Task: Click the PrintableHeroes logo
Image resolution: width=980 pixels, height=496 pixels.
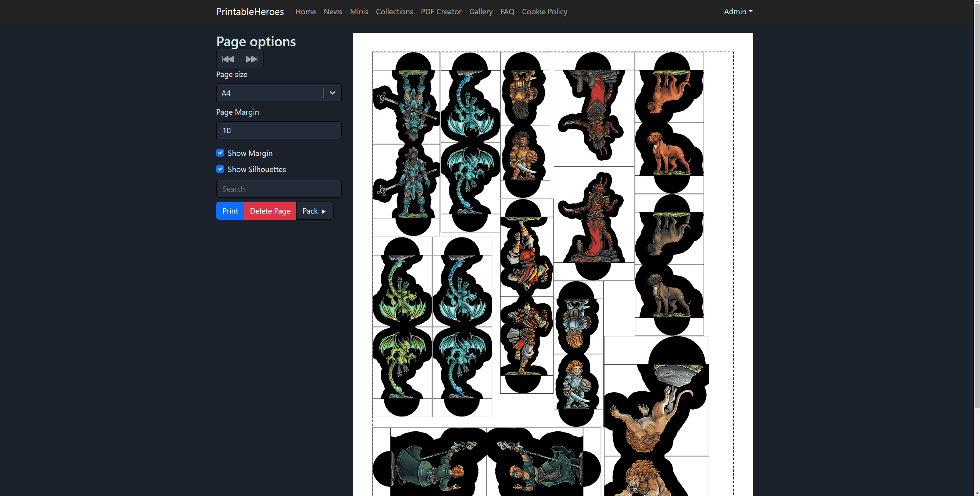Action: point(250,12)
